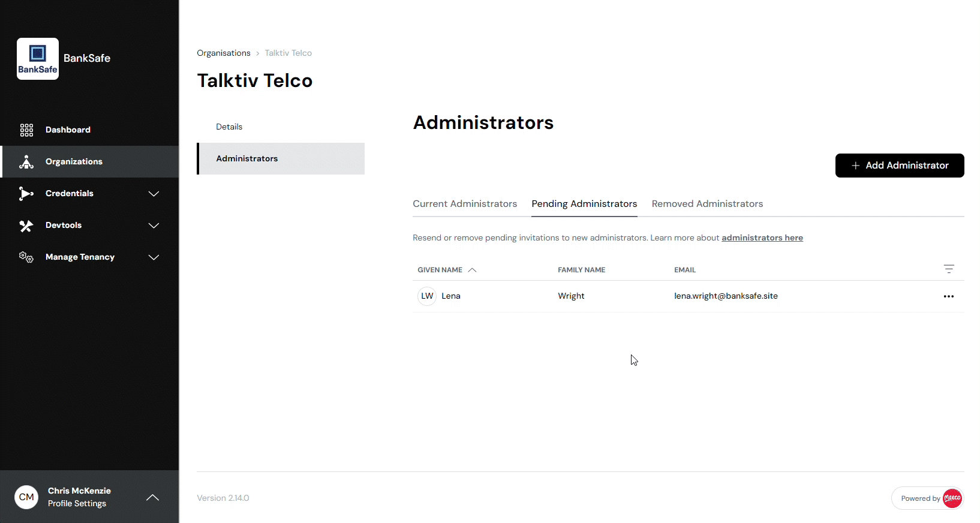The width and height of the screenshot is (980, 523).
Task: Click the Meeco Powered by badge
Action: 927,498
